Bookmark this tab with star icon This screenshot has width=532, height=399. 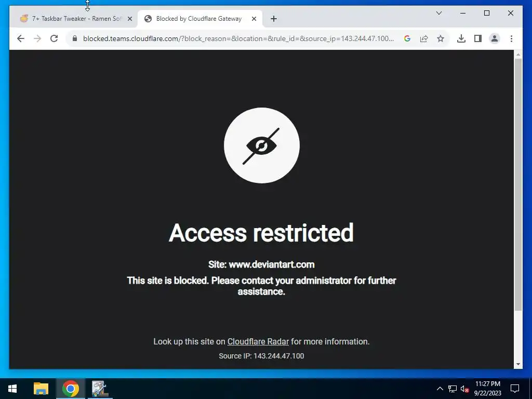click(441, 38)
